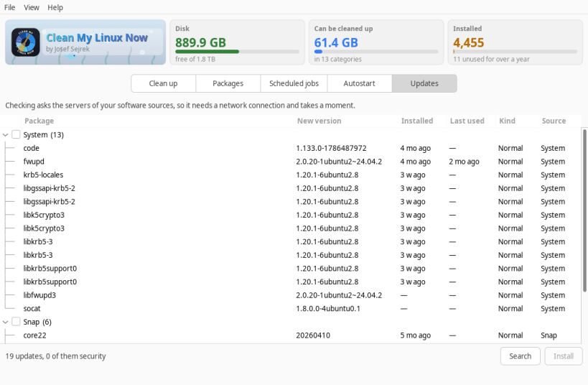Click the package list vertical scrollbar
This screenshot has height=385, width=588.
(584, 210)
